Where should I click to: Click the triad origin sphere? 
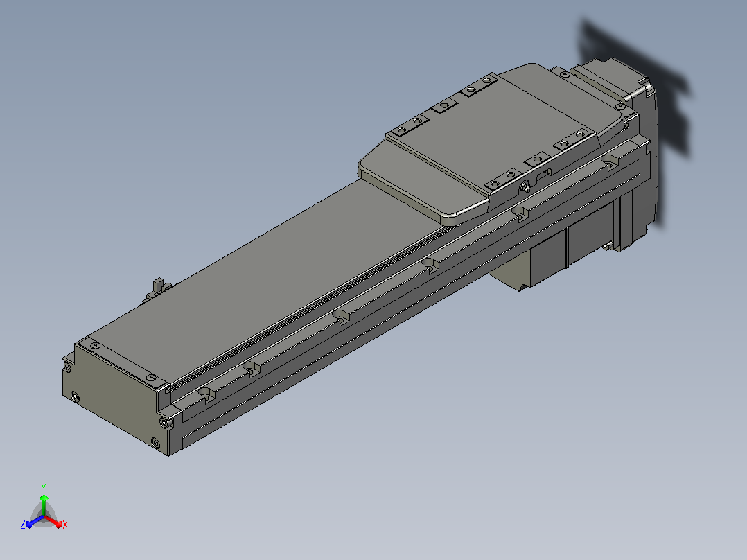click(44, 516)
